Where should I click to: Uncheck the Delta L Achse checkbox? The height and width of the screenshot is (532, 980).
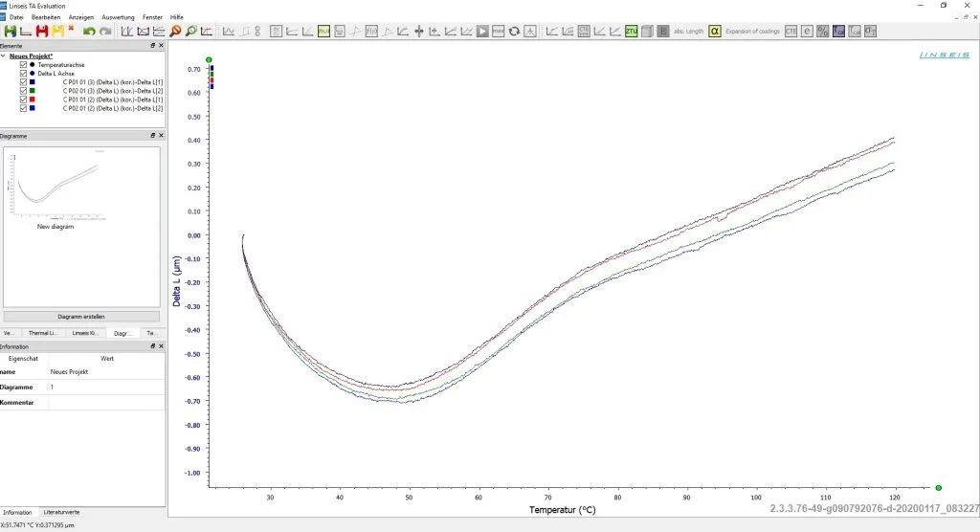pyautogui.click(x=23, y=73)
